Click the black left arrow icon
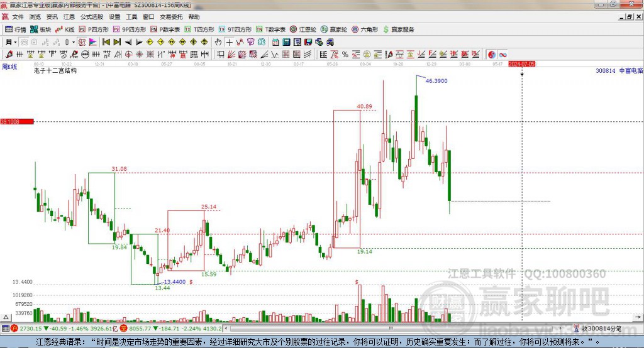The height and width of the screenshot is (348, 644). [x=128, y=42]
